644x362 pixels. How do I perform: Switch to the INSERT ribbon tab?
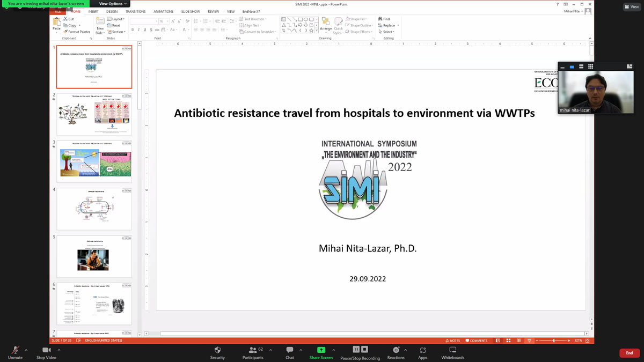(93, 11)
